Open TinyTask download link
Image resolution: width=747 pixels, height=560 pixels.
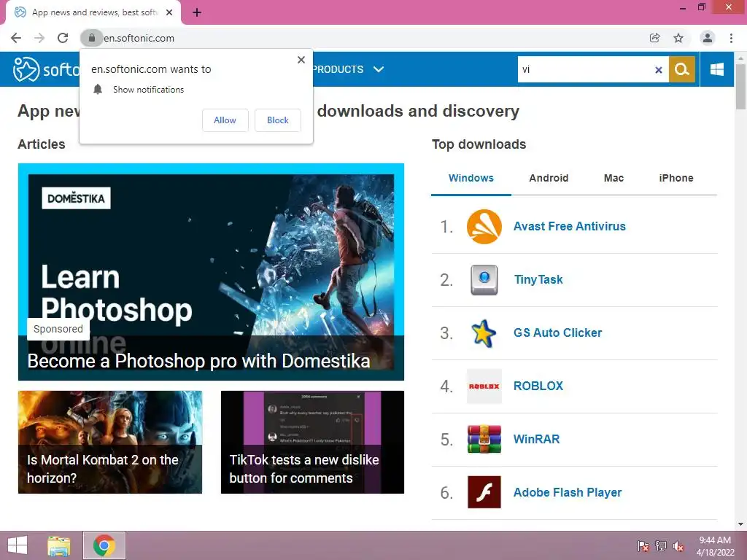[x=538, y=279]
